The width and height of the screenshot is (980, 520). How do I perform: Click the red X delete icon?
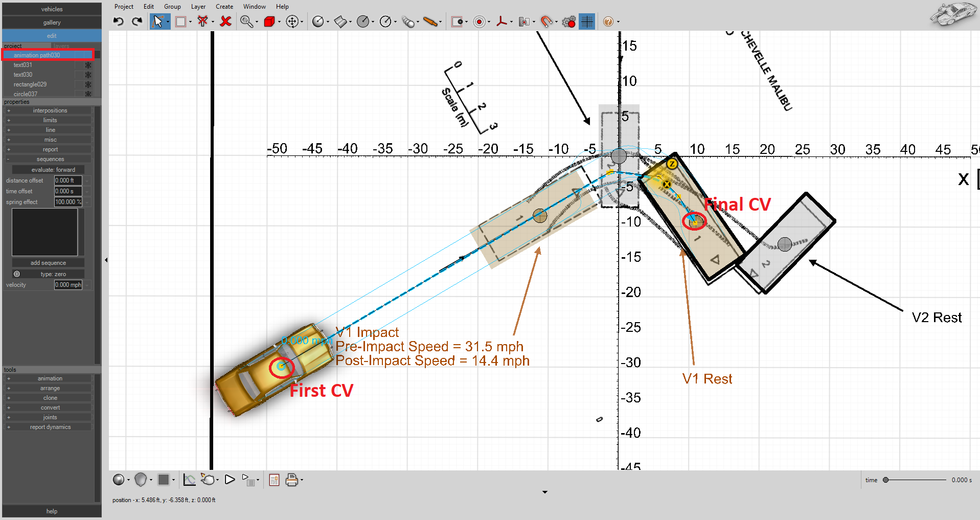click(225, 21)
